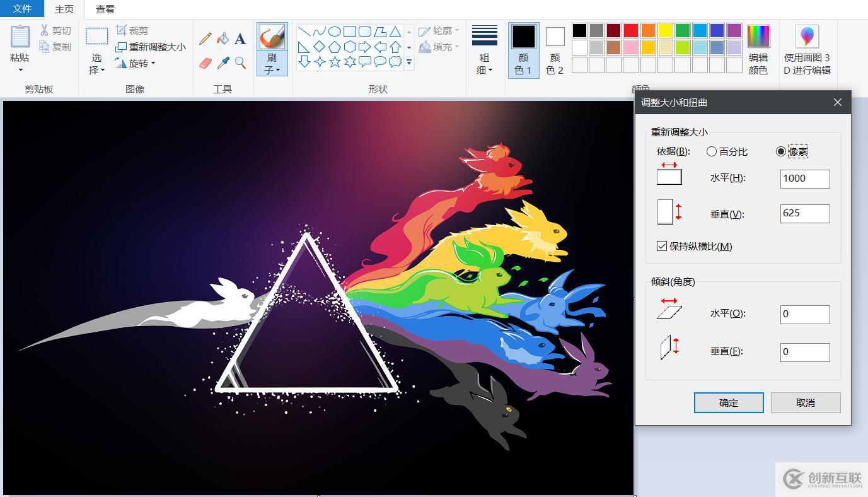Screen dimensions: 868x497
Task: Click the 裁剪 button
Action: tap(132, 30)
